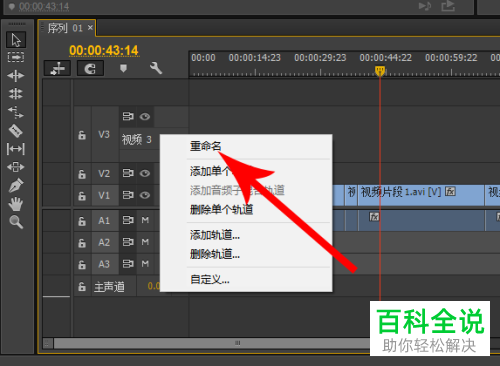Toggle sync lock for V1 track
The width and height of the screenshot is (500, 366).
[x=128, y=195]
